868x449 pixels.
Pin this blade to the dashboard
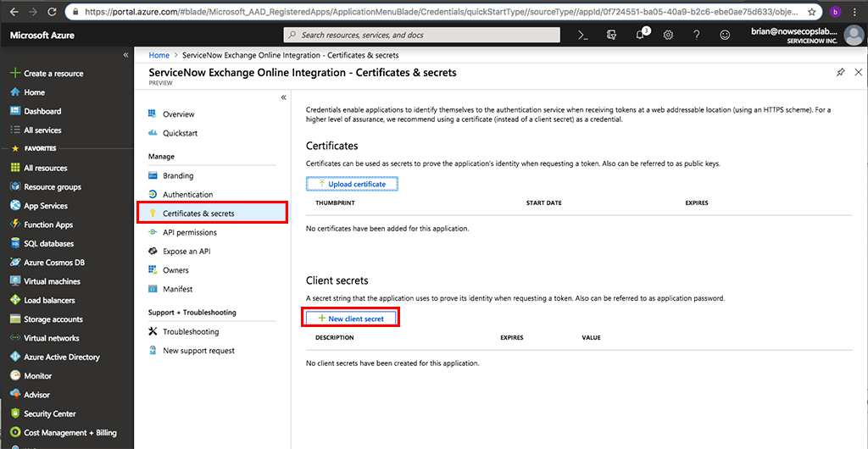pos(840,73)
